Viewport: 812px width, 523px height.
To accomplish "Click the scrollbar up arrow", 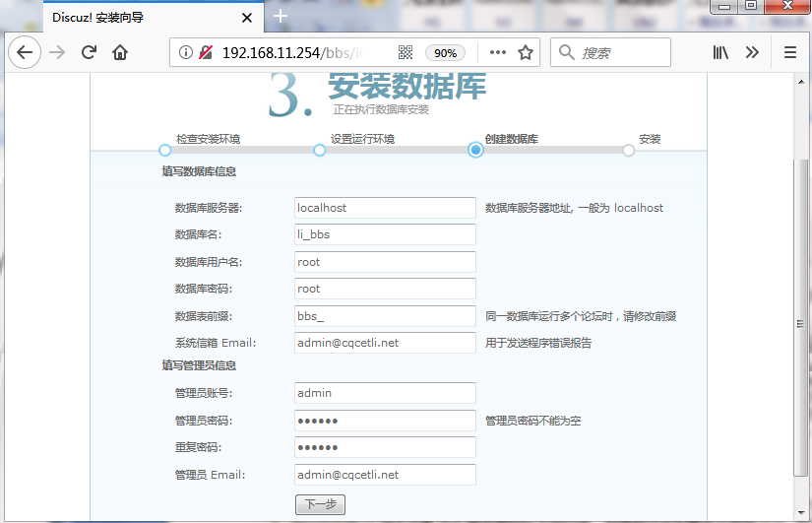I will pos(800,82).
